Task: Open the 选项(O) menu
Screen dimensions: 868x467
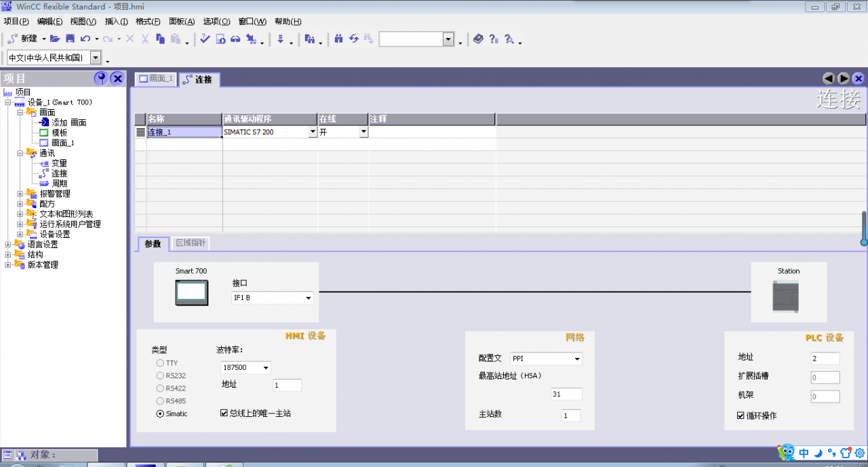Action: pos(216,22)
